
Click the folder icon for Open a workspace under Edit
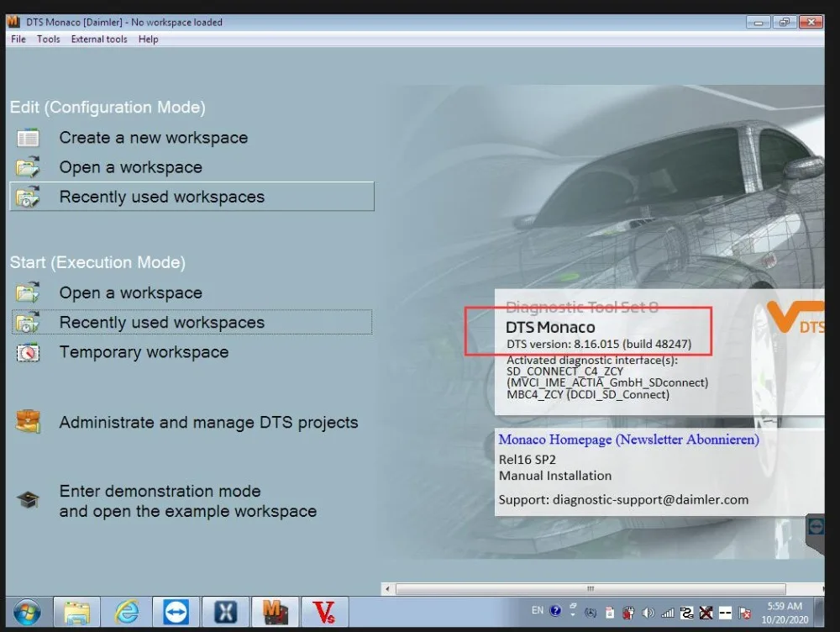28,167
